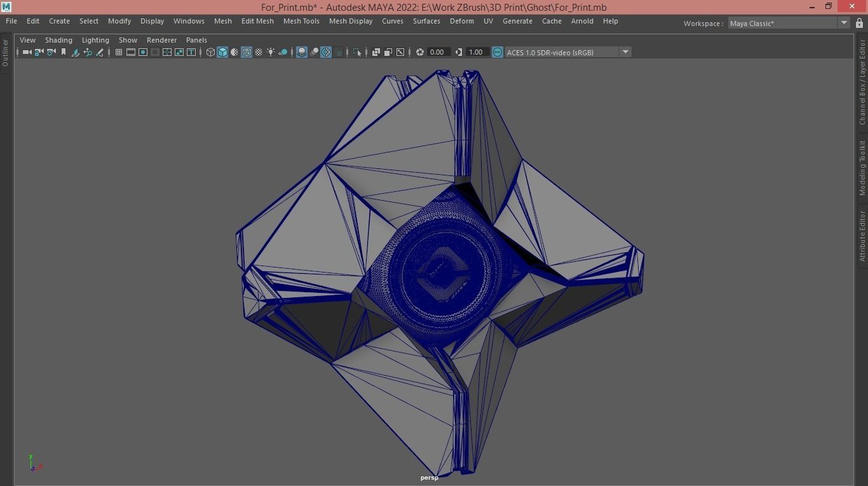Open the panel Renderer menu
868x486 pixels.
(161, 40)
